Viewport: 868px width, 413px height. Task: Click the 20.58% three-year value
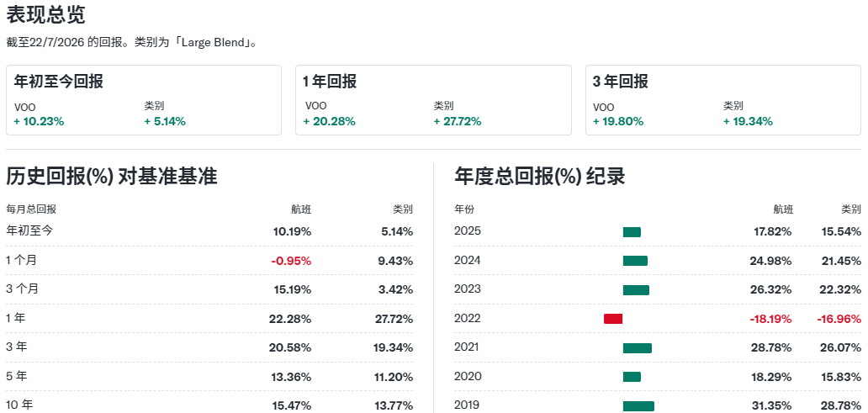pyautogui.click(x=292, y=347)
